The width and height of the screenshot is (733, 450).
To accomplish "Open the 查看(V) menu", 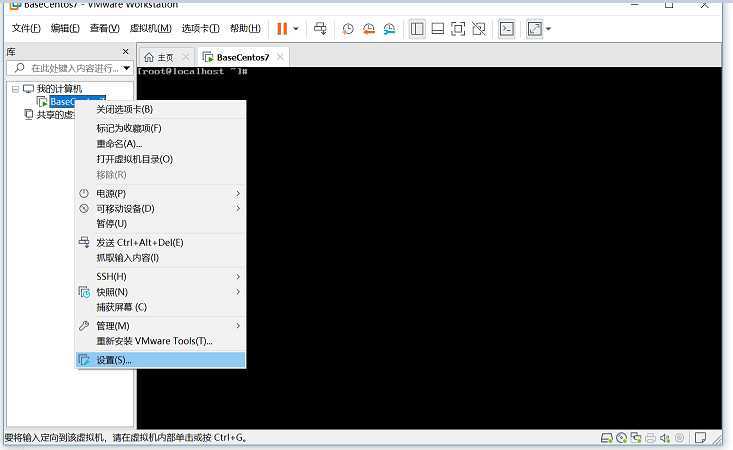I will pyautogui.click(x=105, y=28).
